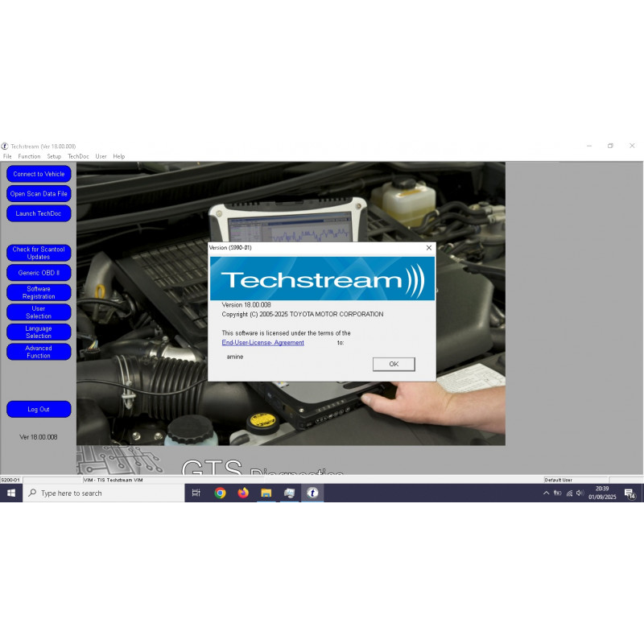The width and height of the screenshot is (644, 644).
Task: Open the notification center icon
Action: click(630, 493)
